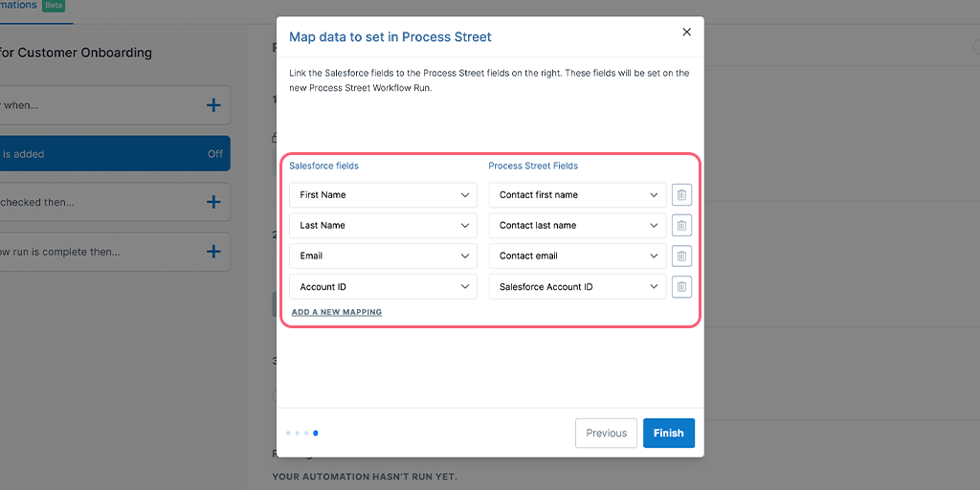The image size is (980, 490).
Task: Click Add a New Mapping link
Action: pyautogui.click(x=337, y=312)
